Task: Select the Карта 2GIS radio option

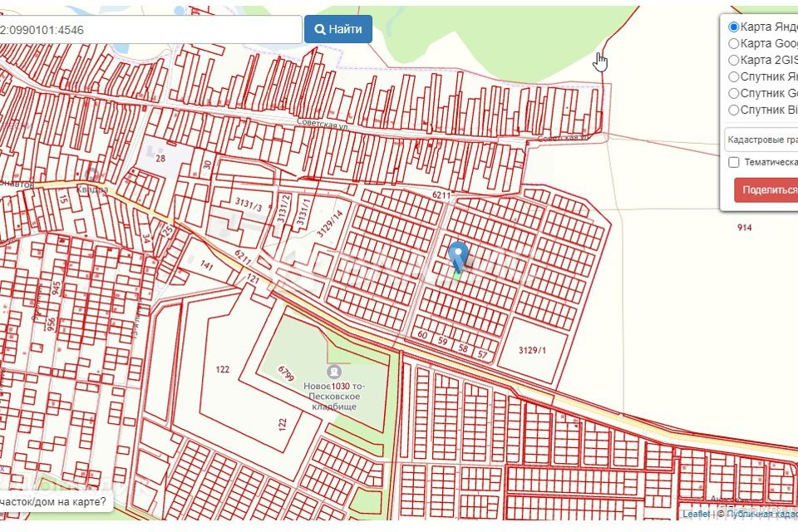Action: (733, 60)
